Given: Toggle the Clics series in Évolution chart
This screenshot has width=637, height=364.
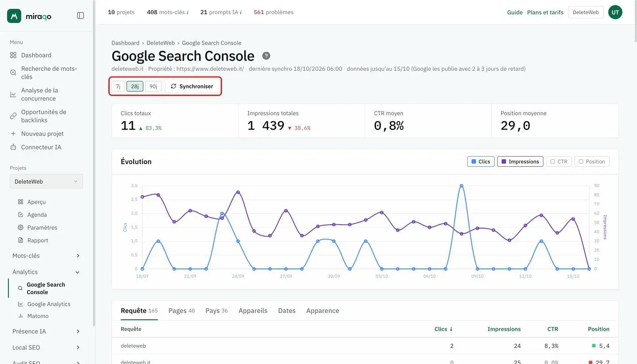Looking at the screenshot, I should (x=480, y=161).
